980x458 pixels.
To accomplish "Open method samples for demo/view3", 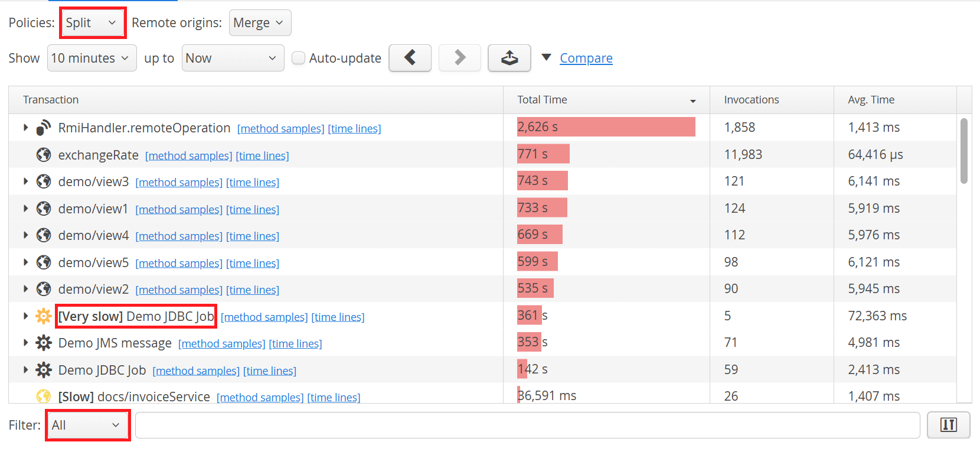I will (179, 183).
